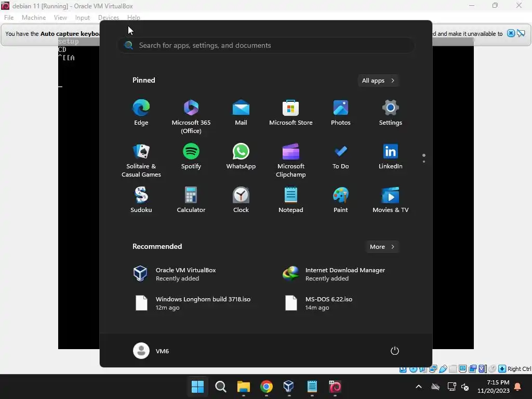This screenshot has height=399, width=532.
Task: Click the Windows Start button on taskbar
Action: pos(197,387)
